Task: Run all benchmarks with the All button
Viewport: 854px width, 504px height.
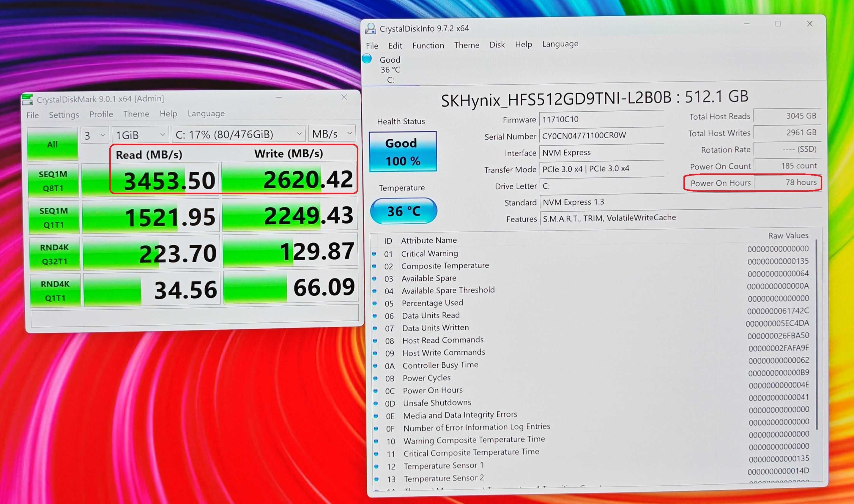Action: 53,144
